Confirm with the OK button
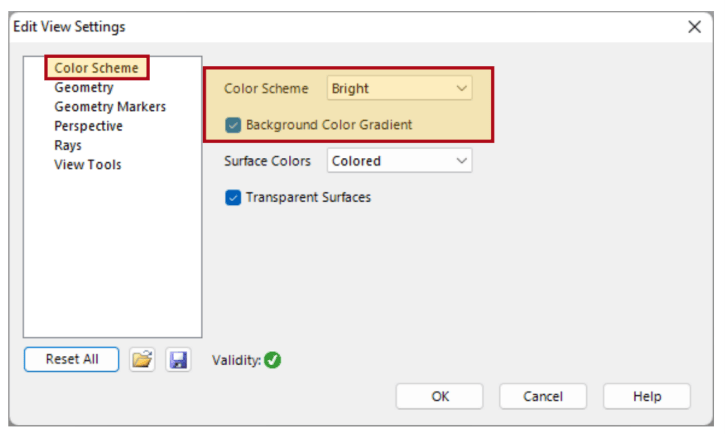The height and width of the screenshot is (434, 725). pyautogui.click(x=440, y=397)
